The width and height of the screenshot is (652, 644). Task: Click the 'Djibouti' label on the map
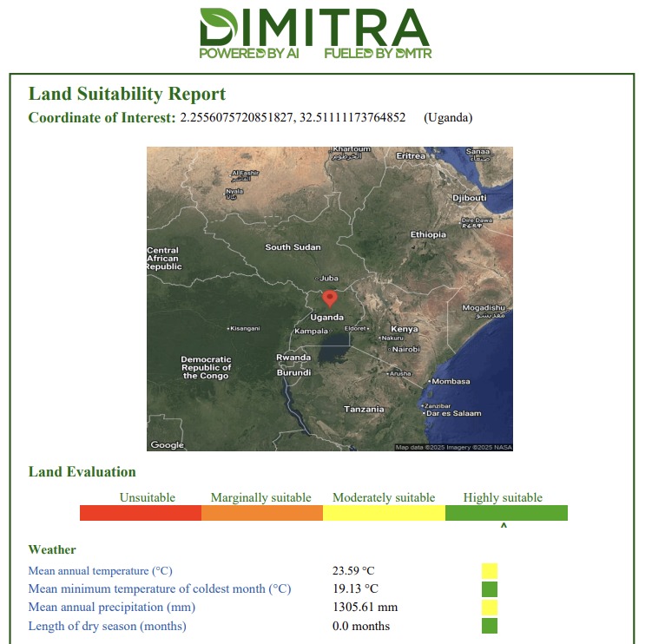tap(469, 198)
